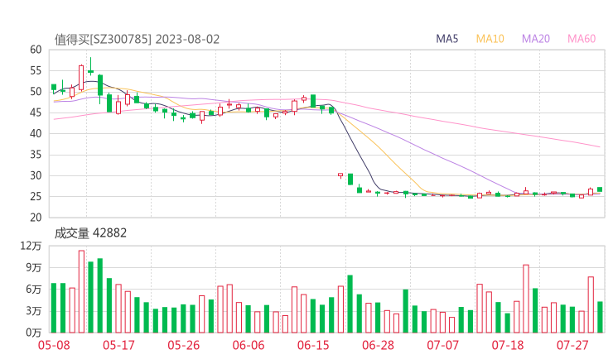The width and height of the screenshot is (613, 364).
Task: Click the 05-08 date axis label
Action: (54, 345)
